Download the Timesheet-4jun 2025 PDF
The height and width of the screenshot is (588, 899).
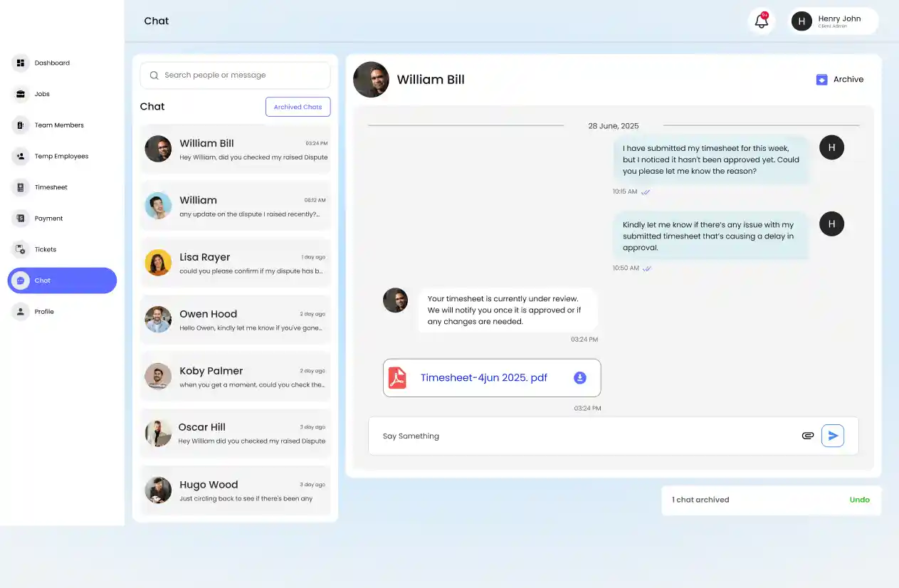[x=580, y=377]
